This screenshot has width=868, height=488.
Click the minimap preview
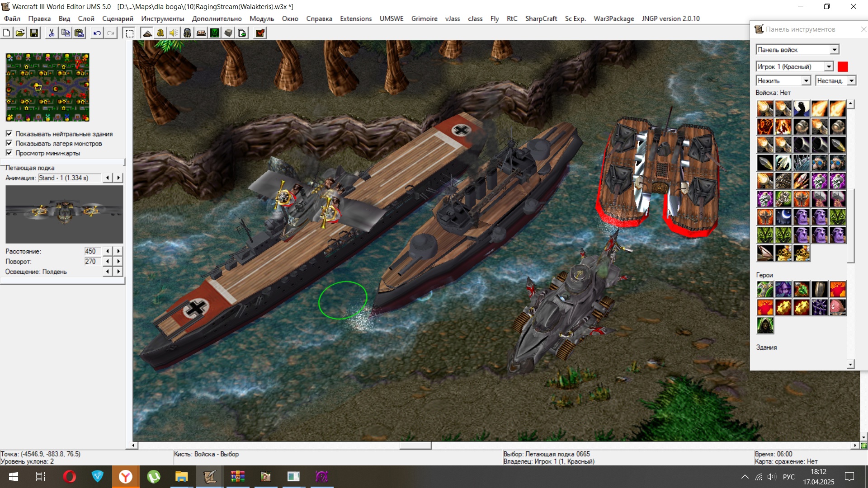[47, 87]
